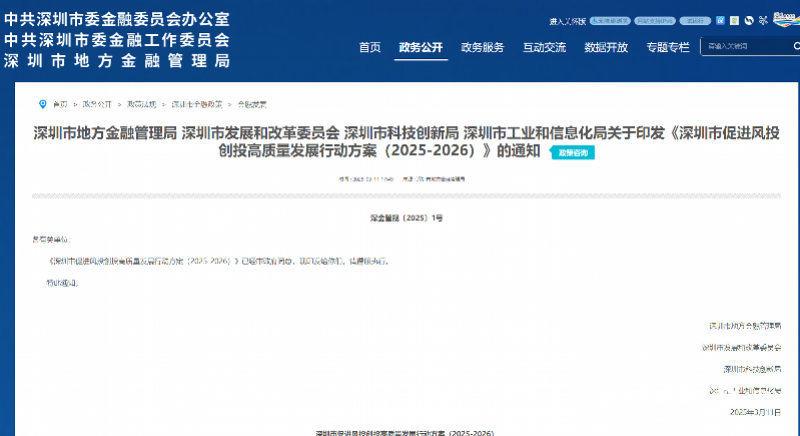Image resolution: width=800 pixels, height=436 pixels.
Task: Click the 政策咨询 tag button
Action: pos(572,152)
